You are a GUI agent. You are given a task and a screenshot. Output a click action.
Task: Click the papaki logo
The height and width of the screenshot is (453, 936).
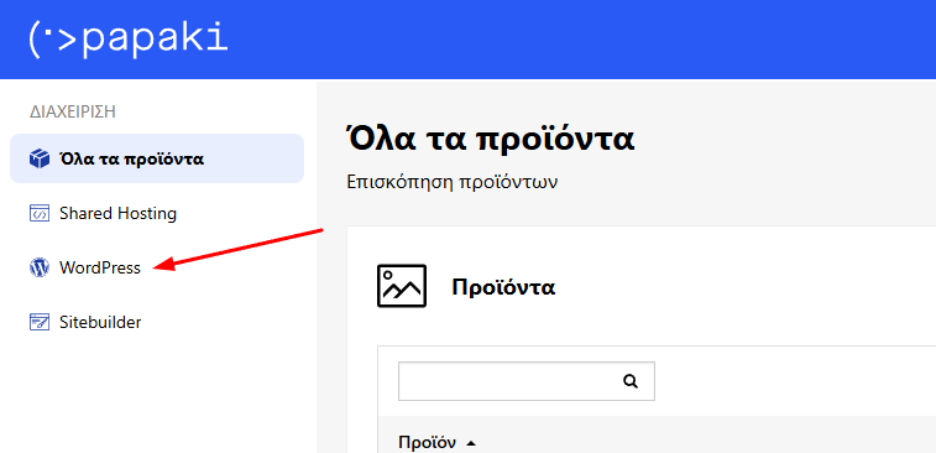(x=128, y=39)
